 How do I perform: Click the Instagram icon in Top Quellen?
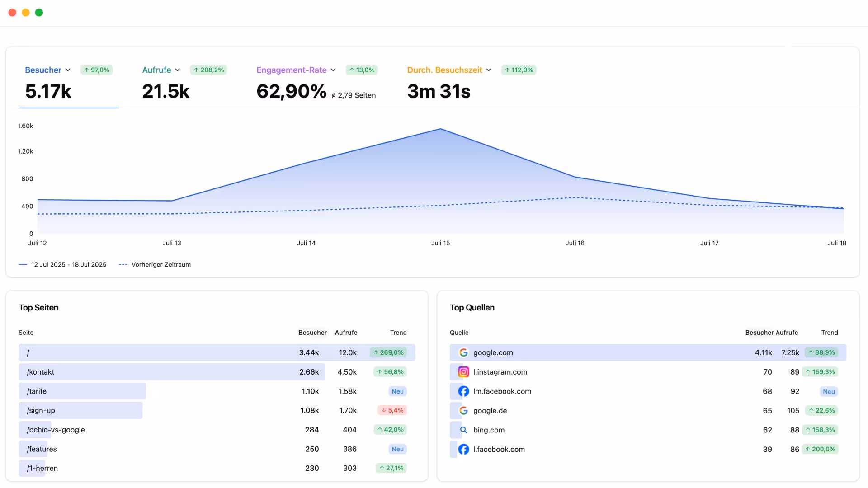(x=463, y=372)
